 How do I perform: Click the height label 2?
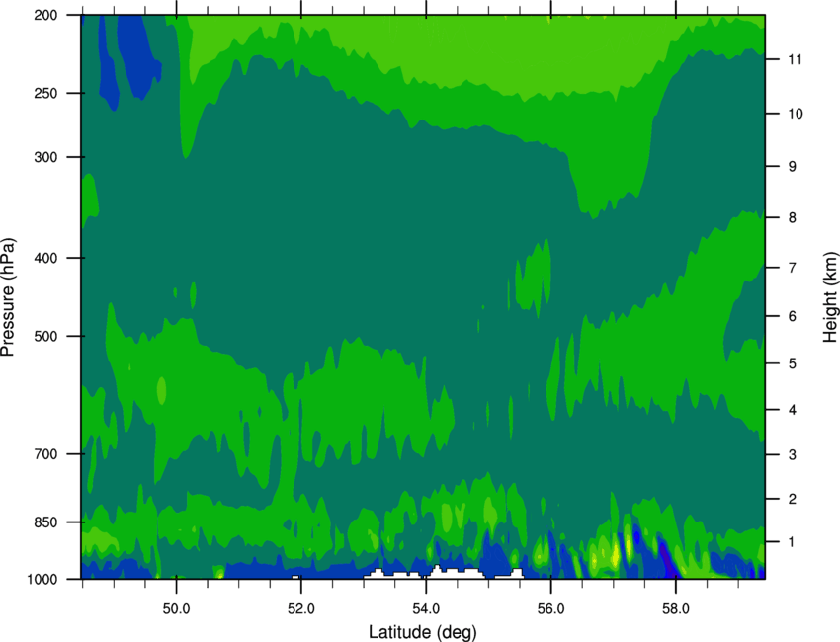coord(793,499)
